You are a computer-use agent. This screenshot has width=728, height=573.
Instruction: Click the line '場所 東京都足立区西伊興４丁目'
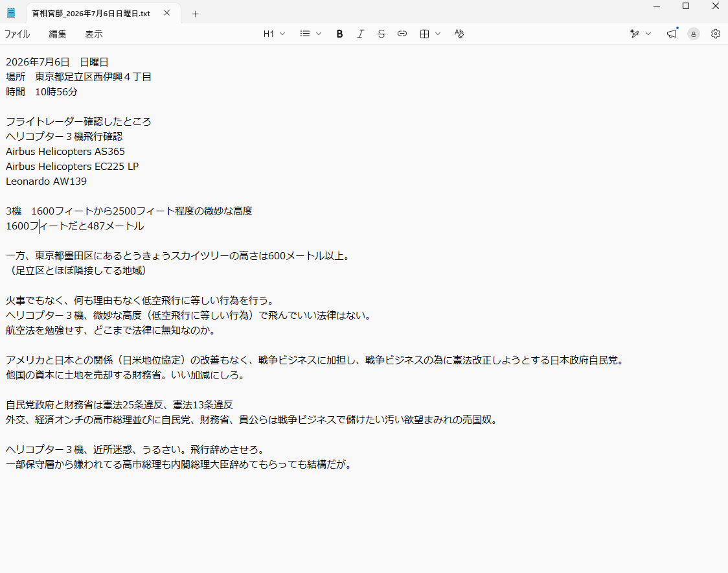[78, 77]
